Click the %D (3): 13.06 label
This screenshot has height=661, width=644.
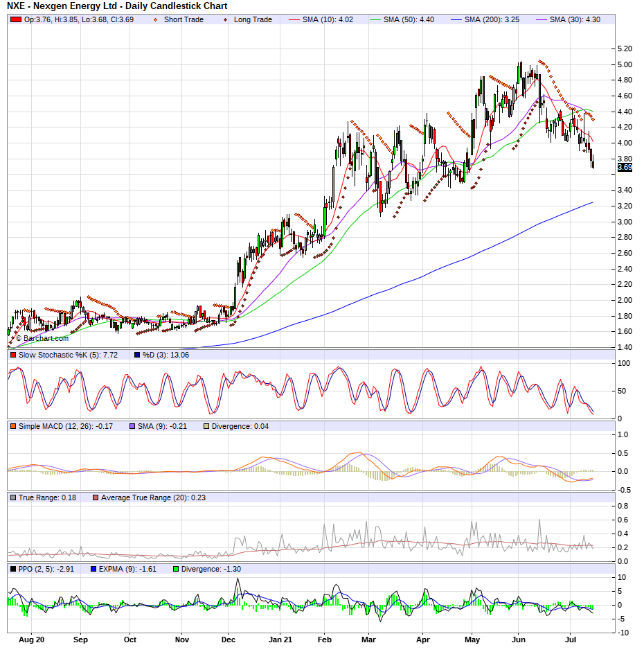pos(166,355)
